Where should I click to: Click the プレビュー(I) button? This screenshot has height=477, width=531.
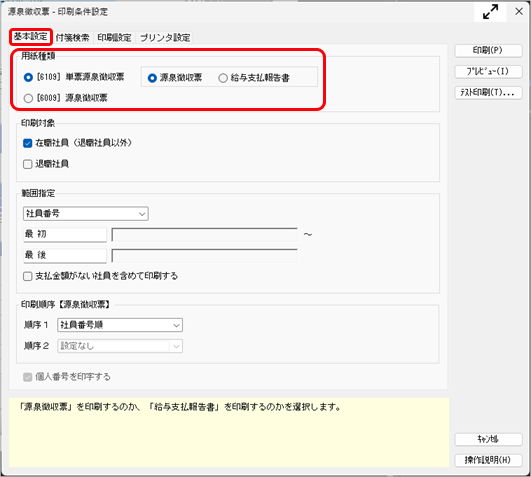pyautogui.click(x=488, y=71)
